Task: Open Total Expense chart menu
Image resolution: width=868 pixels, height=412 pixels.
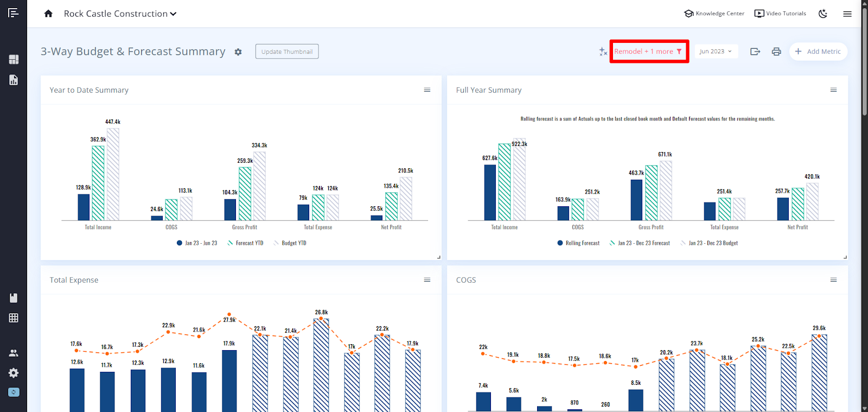Action: [427, 280]
